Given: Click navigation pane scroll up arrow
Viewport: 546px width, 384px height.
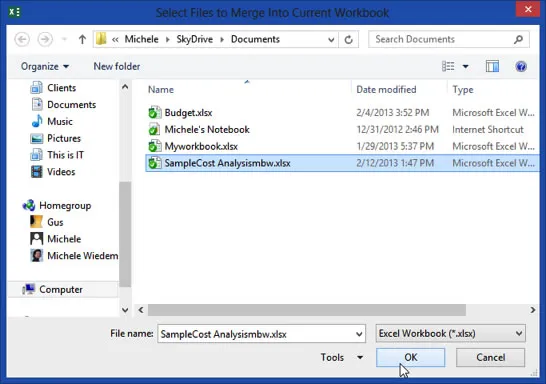Looking at the screenshot, I should click(125, 87).
